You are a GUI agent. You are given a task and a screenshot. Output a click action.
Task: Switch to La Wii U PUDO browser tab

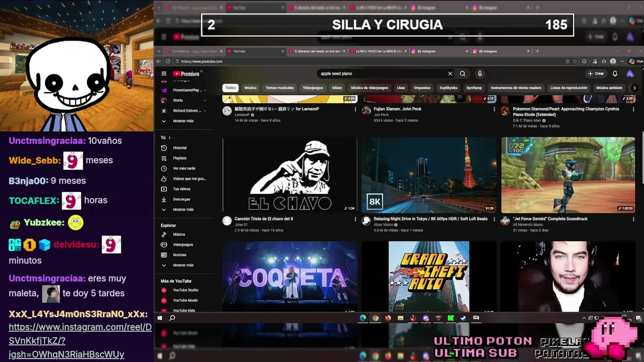[378, 51]
